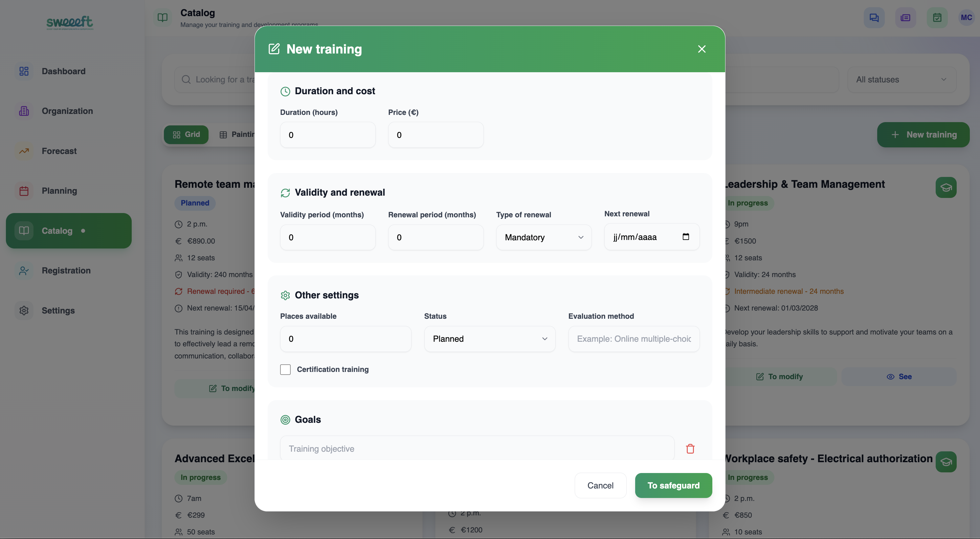
Task: Delete the training objective using the trash icon
Action: 690,449
